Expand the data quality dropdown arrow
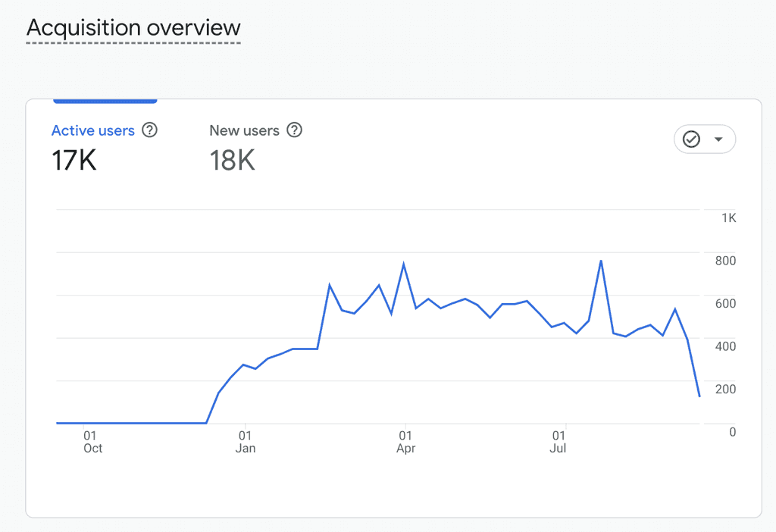Screen dimensions: 776x532 pyautogui.click(x=718, y=139)
